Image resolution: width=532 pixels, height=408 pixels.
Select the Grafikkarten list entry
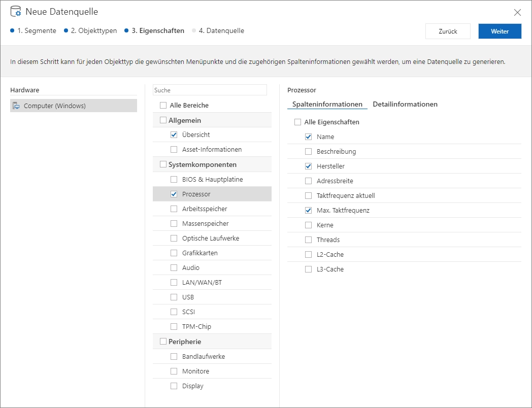pos(199,253)
